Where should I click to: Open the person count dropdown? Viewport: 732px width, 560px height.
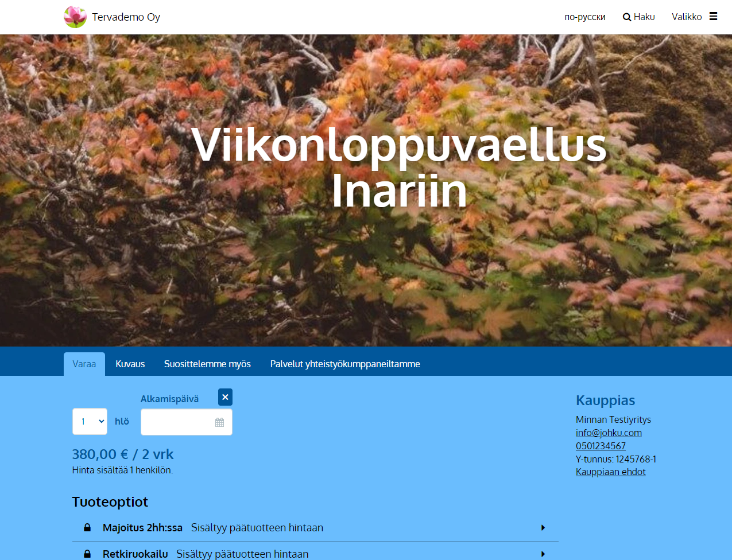pyautogui.click(x=90, y=421)
